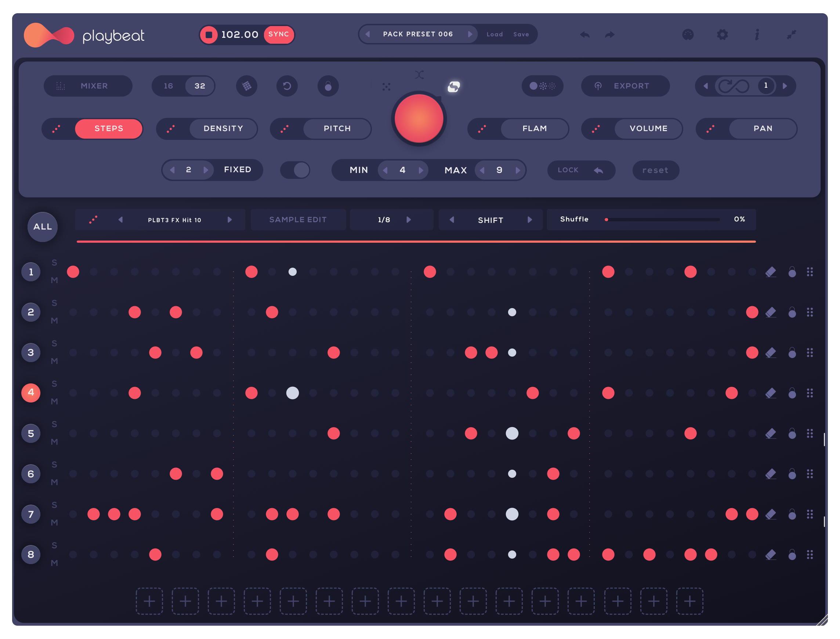
Task: Click the eraser icon on track 4
Action: coord(771,393)
